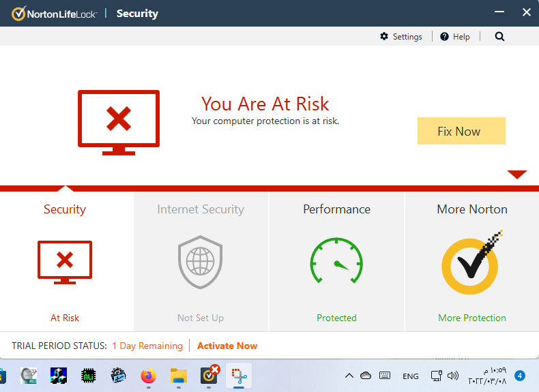Click "1 Day Remaining" trial text
Image resolution: width=539 pixels, height=392 pixels.
point(147,346)
